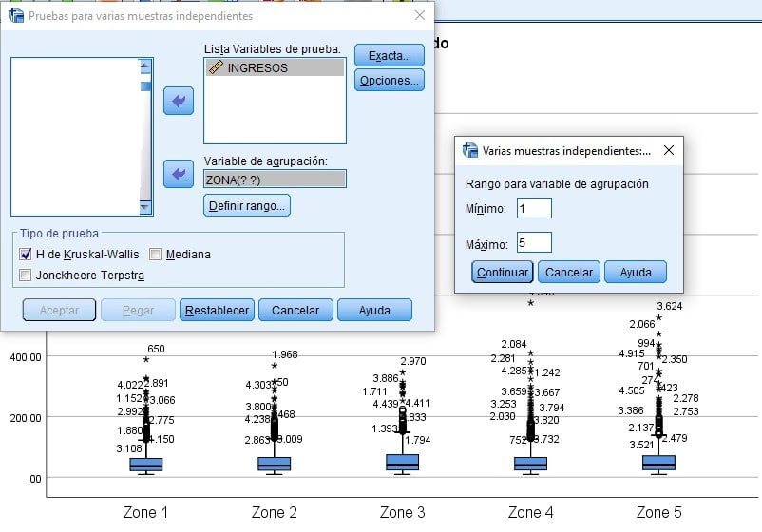Tick the Jonckheere-Terpstra checkbox
This screenshot has width=762, height=532.
coord(26,275)
